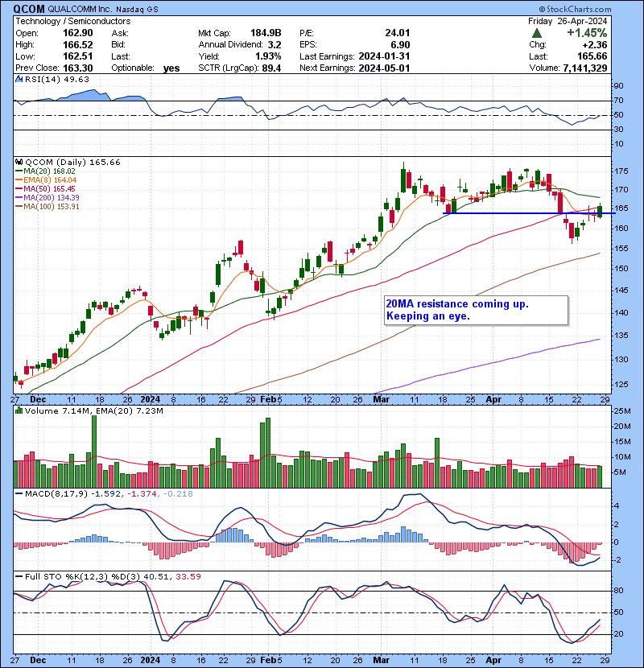
Task: Click the Friday 26-Apr-2024 date
Action: (568, 21)
